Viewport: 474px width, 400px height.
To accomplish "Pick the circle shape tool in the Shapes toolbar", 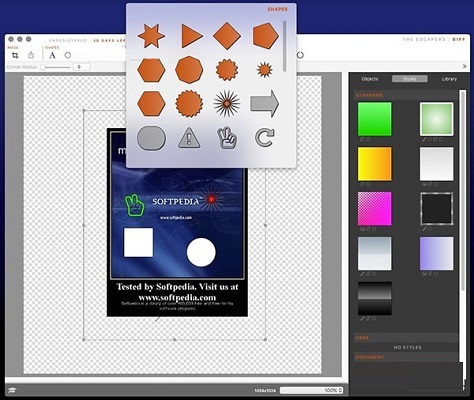I will pyautogui.click(x=68, y=55).
